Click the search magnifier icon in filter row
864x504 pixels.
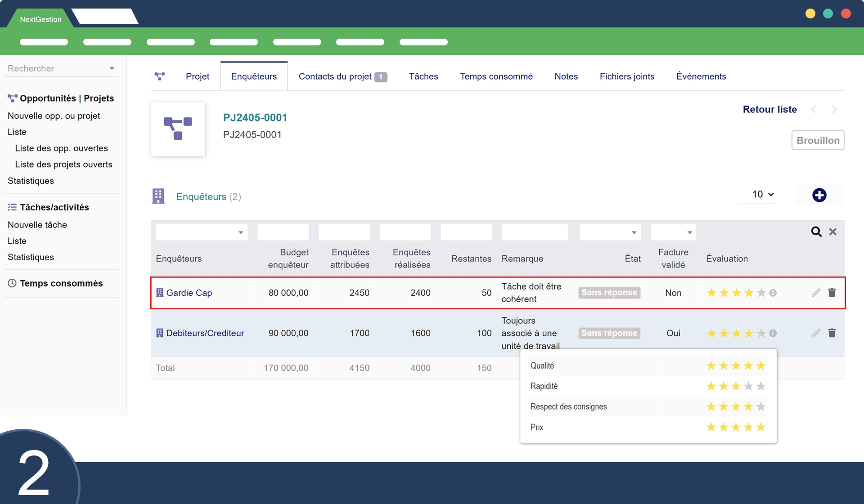816,232
